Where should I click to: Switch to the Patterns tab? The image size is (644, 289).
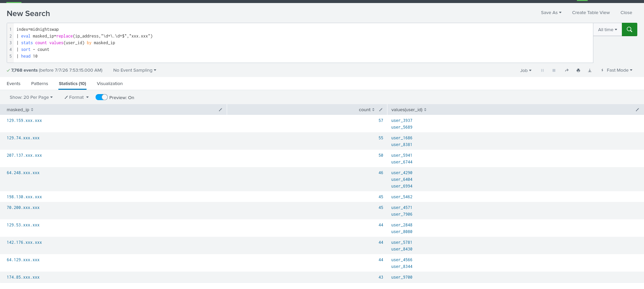40,84
